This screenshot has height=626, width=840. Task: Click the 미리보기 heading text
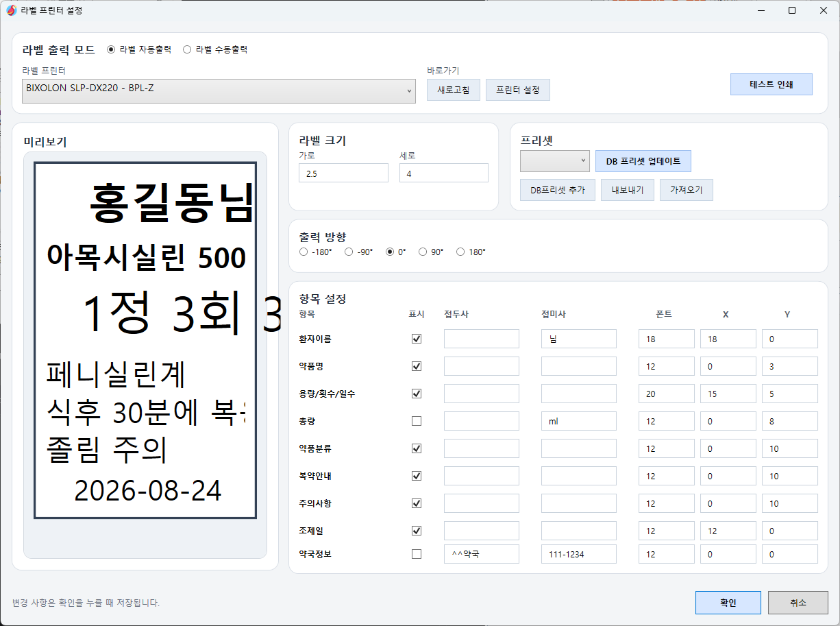pyautogui.click(x=45, y=142)
